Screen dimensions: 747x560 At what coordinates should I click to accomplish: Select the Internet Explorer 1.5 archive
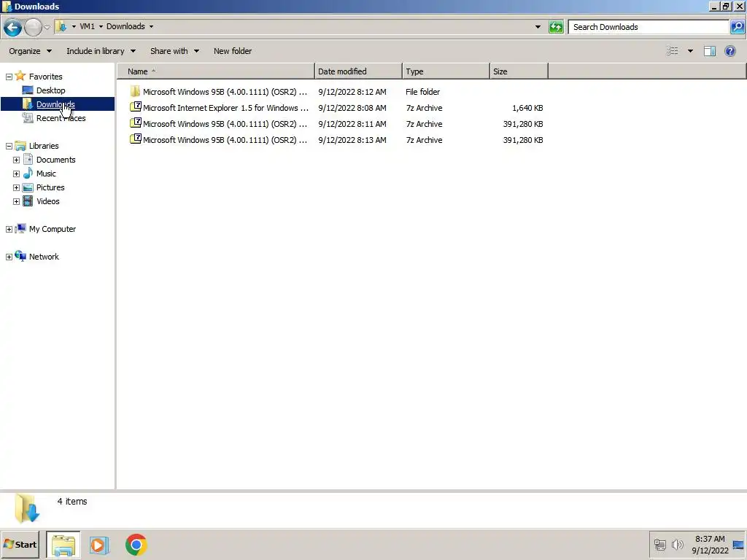point(336,108)
